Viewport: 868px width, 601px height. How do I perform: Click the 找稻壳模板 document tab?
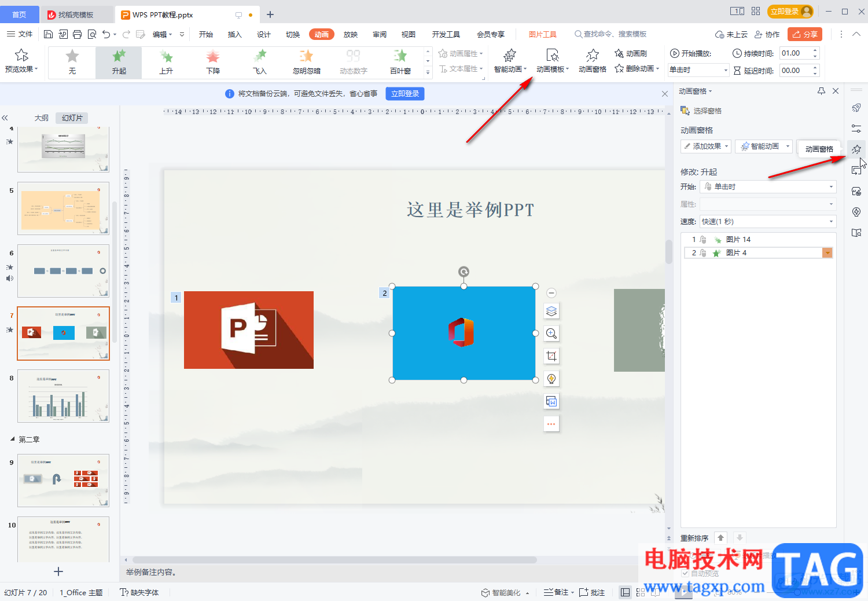point(76,14)
